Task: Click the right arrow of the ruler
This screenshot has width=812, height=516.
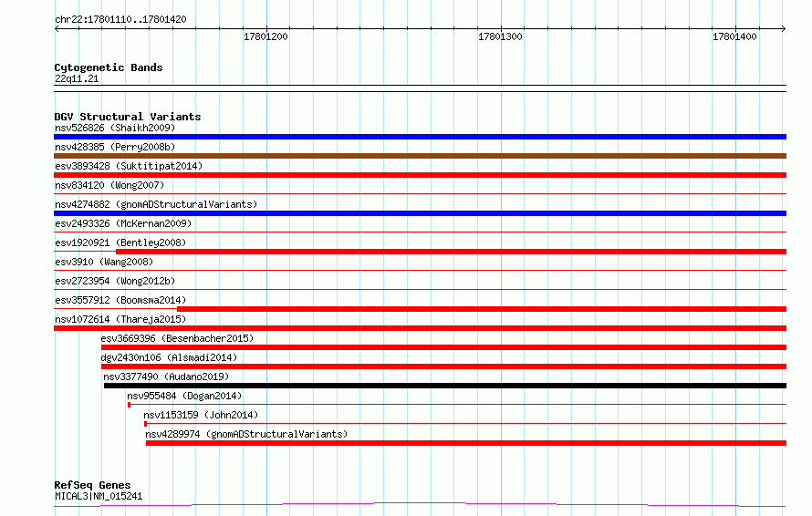Action: tap(784, 29)
